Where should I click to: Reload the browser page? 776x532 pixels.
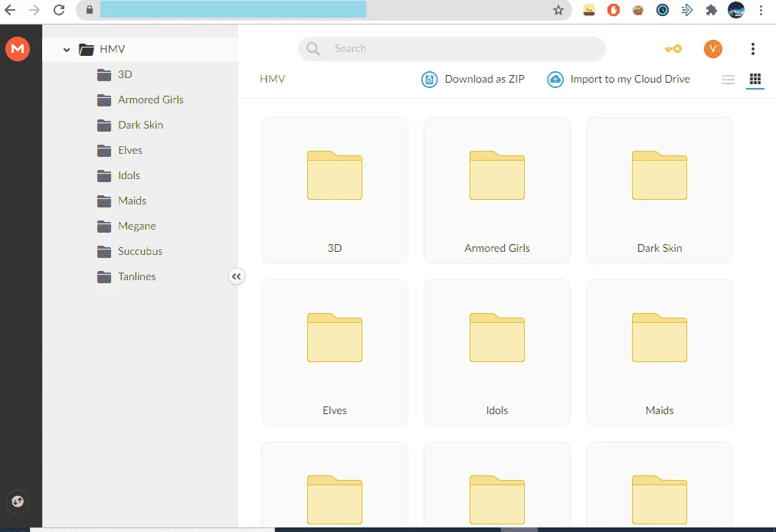coord(59,10)
